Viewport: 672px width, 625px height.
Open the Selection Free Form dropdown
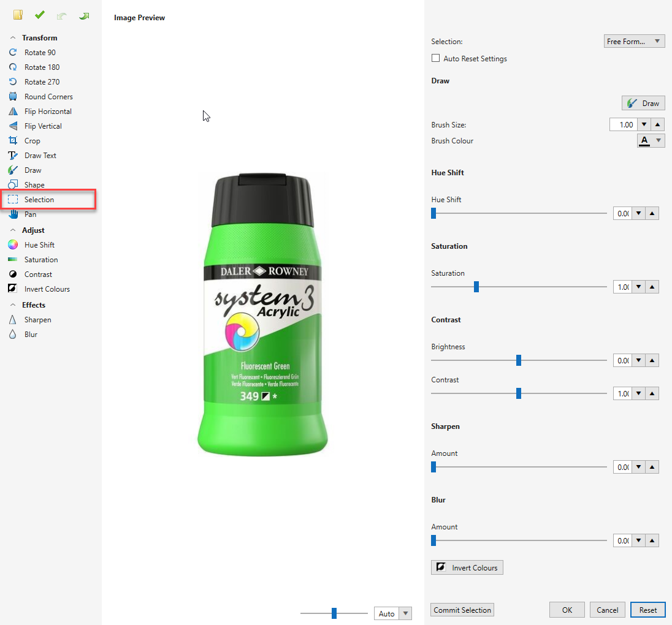coord(634,42)
